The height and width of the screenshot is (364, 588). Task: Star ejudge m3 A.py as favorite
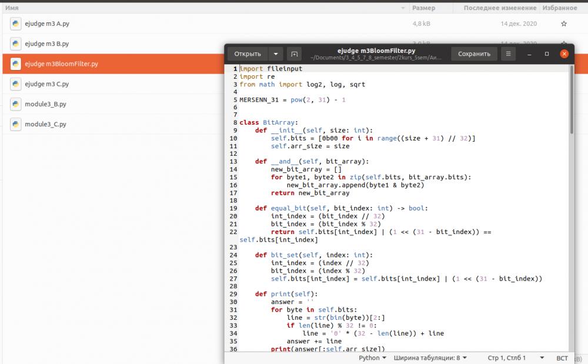(x=564, y=24)
